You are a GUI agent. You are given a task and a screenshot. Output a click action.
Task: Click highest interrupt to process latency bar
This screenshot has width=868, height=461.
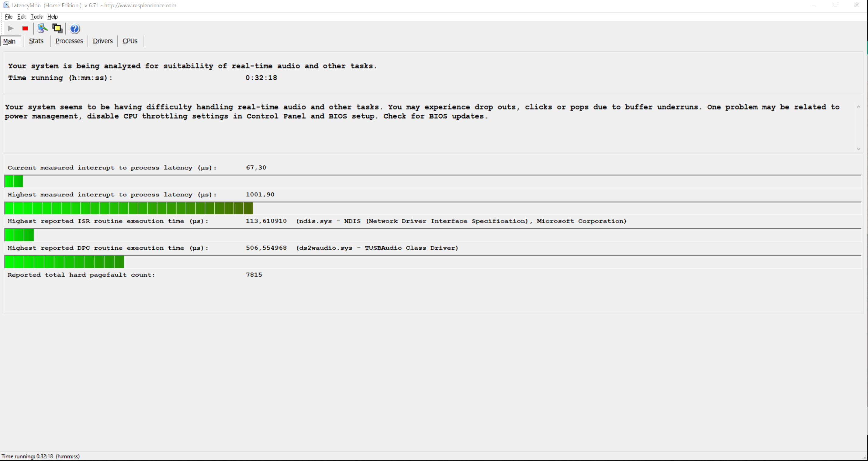click(128, 208)
